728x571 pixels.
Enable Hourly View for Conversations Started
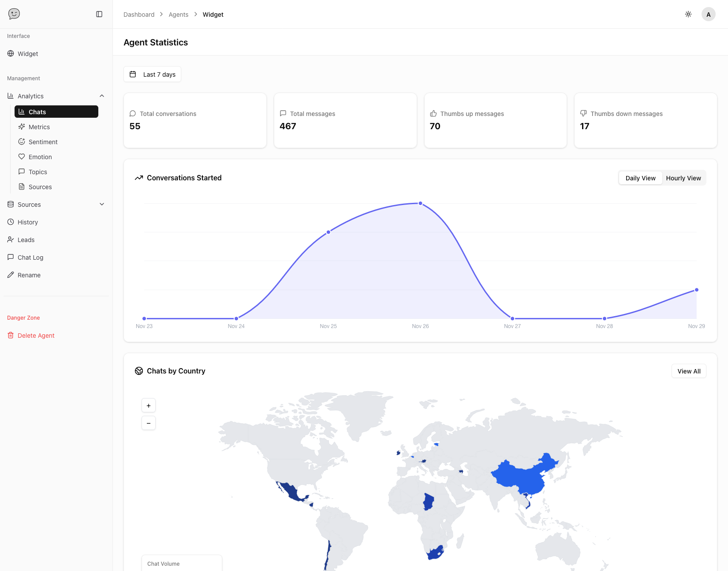point(683,178)
